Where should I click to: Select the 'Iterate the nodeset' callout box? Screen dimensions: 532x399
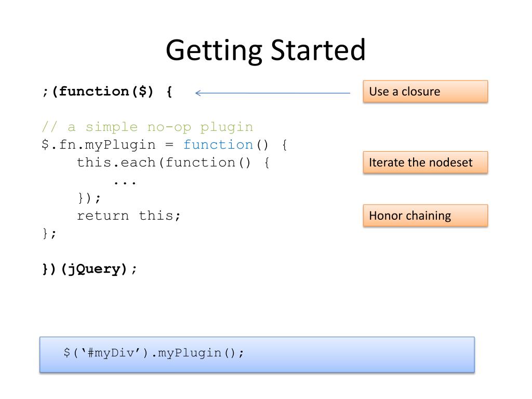[425, 163]
